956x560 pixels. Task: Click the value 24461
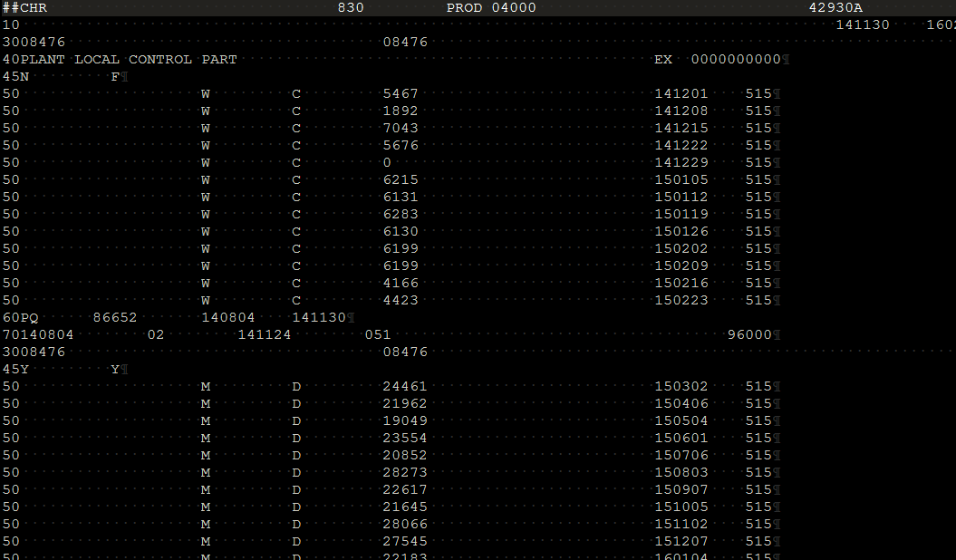(x=404, y=387)
